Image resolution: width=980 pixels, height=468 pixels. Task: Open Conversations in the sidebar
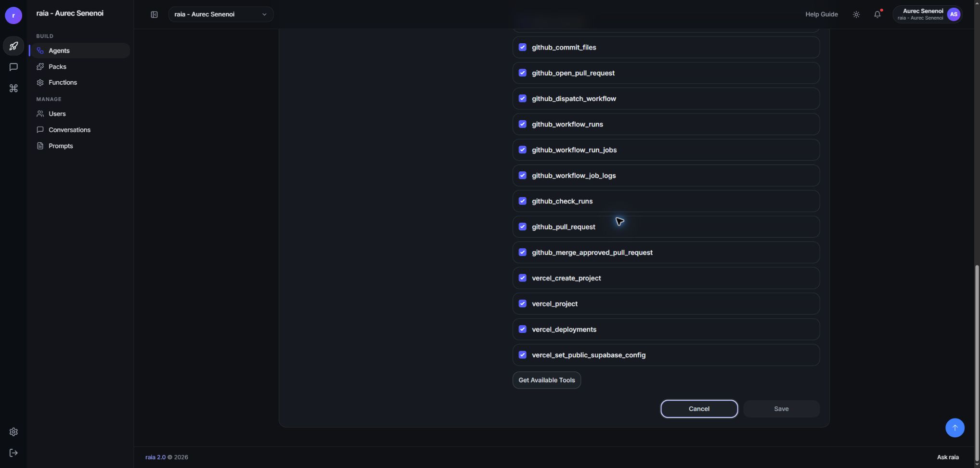pos(79,130)
